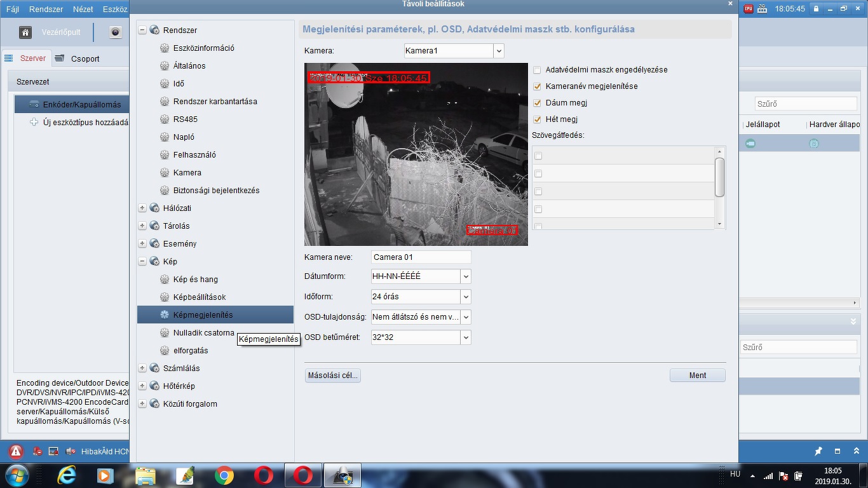
Task: Switch to the Csoport tab
Action: point(78,58)
